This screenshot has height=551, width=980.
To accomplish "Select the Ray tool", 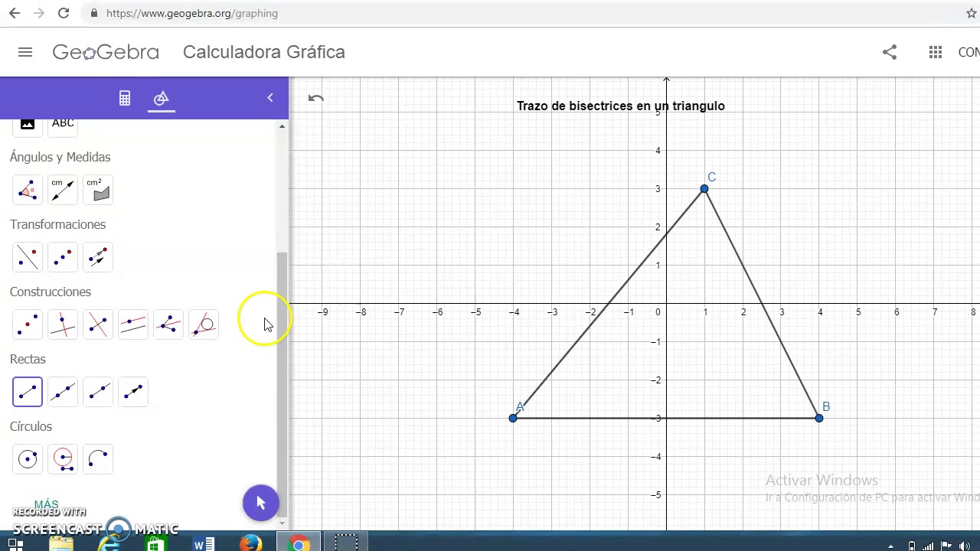I will click(98, 392).
